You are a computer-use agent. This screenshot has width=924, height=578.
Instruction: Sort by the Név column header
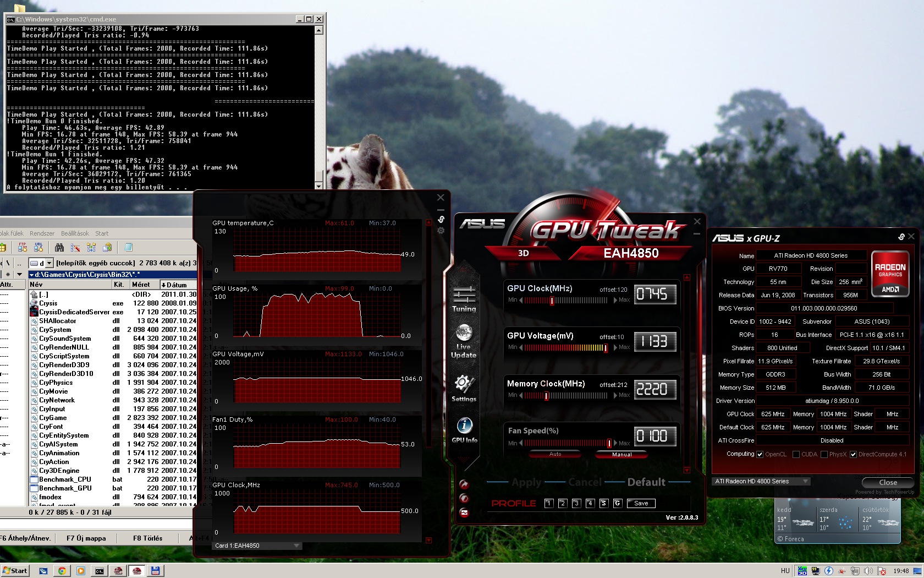[69, 285]
